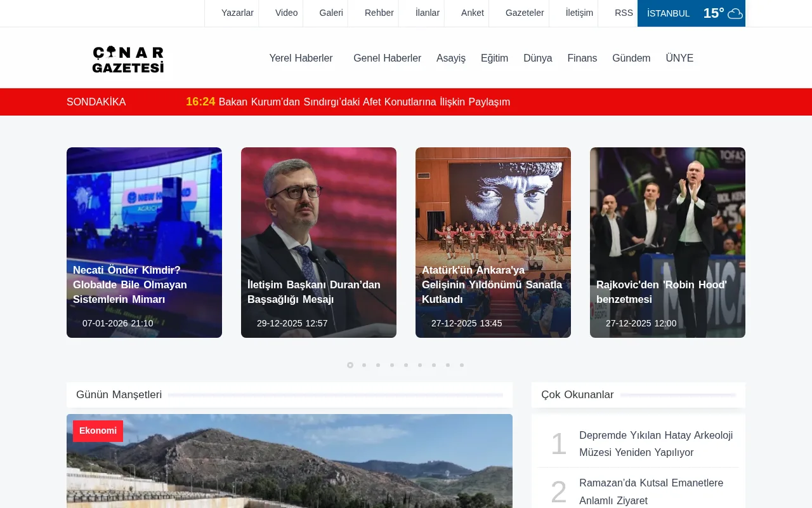Open the Yazarlar page

(237, 13)
